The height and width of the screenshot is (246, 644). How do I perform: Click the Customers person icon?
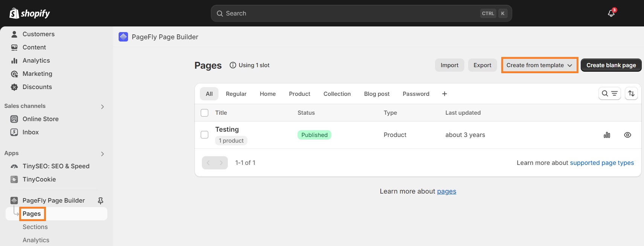tap(14, 34)
